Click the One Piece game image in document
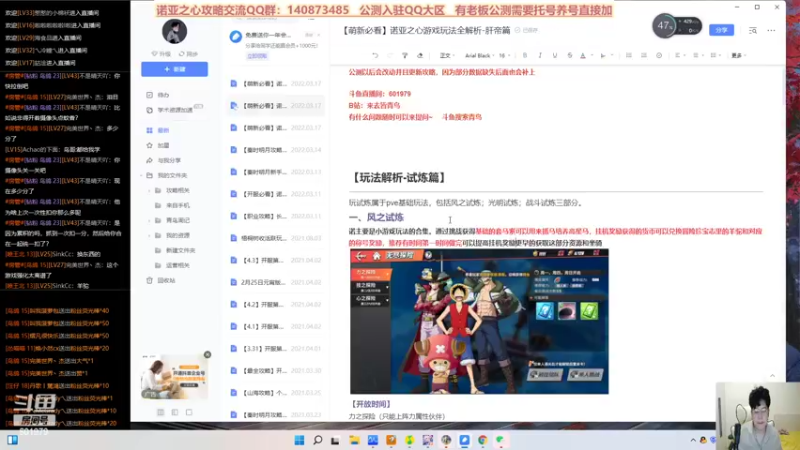The width and height of the screenshot is (800, 450). pyautogui.click(x=479, y=321)
